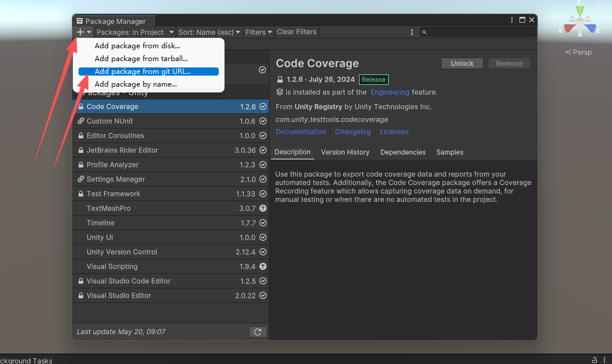This screenshot has width=612, height=364.
Task: Refresh the package list
Action: click(258, 332)
